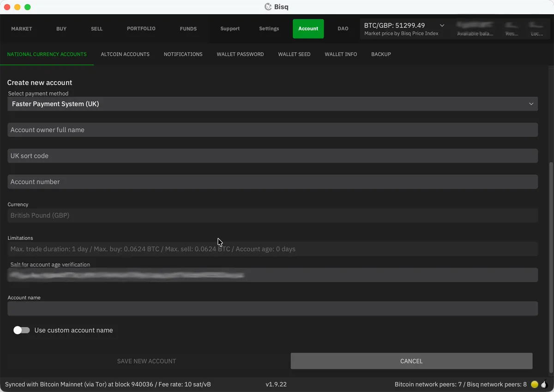
Task: Switch to the WALLET SEED tab
Action: 294,54
